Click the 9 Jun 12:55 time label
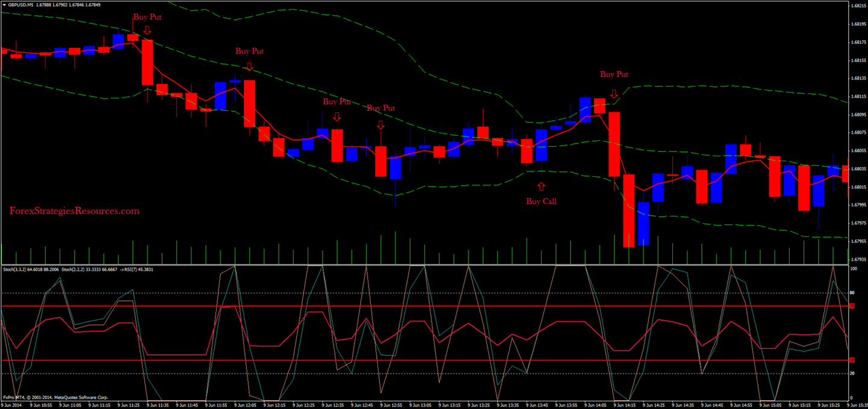Image resolution: width=868 pixels, height=409 pixels. (391, 405)
